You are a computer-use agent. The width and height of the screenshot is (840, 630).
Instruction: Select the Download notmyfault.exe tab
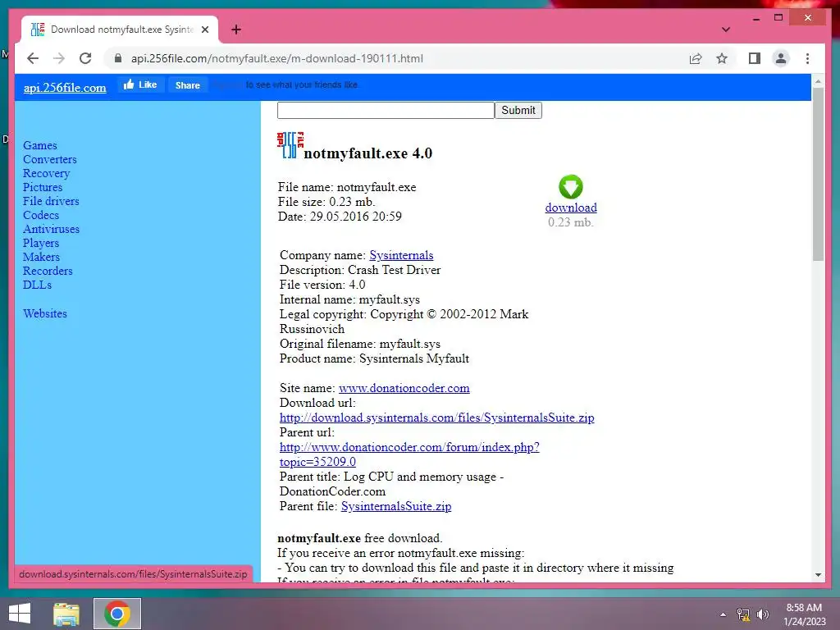click(x=120, y=30)
